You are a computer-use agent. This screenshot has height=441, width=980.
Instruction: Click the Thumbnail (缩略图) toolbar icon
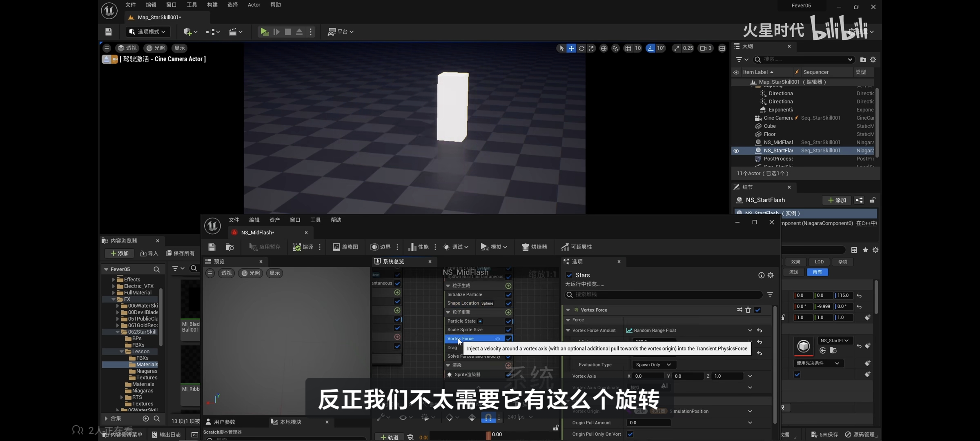pos(336,247)
